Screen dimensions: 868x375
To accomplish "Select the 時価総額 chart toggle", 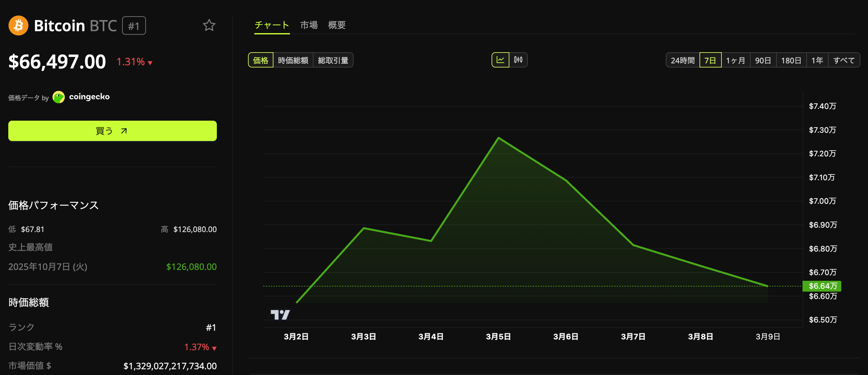I will click(293, 60).
